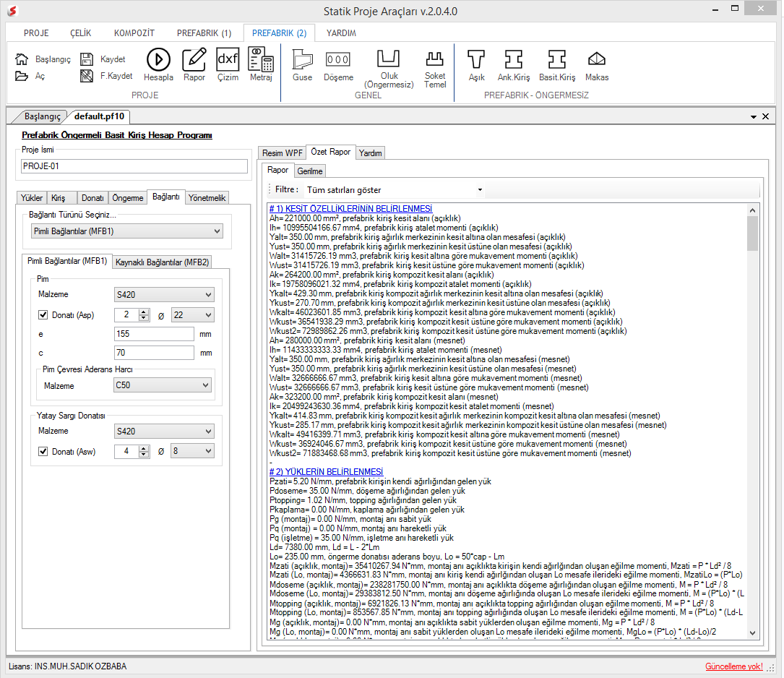Switch to the Öngerme tab
Screen dimensions: 784x678
pyautogui.click(x=127, y=198)
